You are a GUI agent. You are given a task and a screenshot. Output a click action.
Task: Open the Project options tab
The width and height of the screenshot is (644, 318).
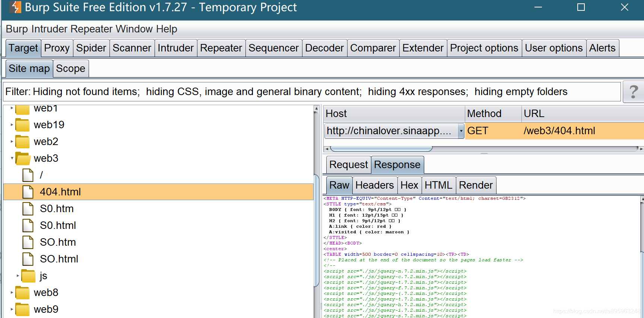(484, 48)
